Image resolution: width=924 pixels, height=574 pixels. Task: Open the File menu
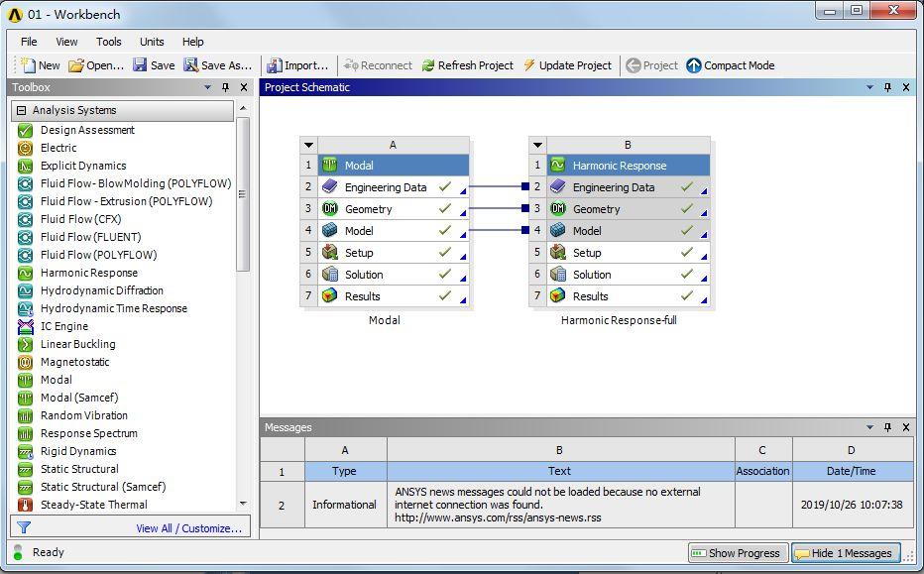point(29,42)
